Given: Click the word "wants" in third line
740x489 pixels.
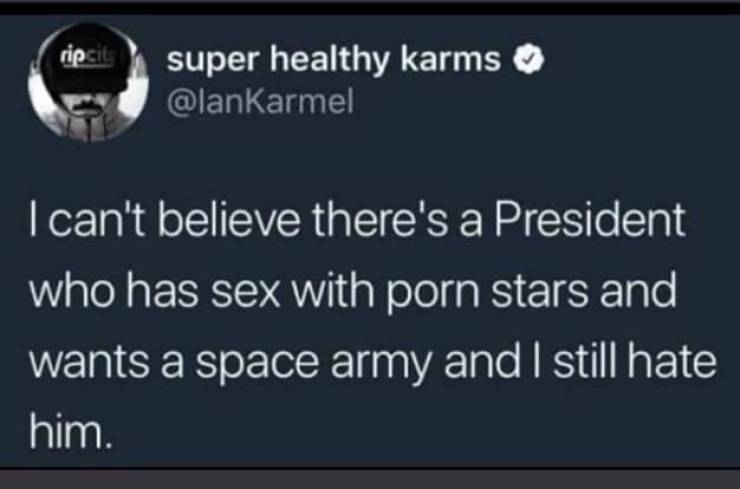Looking at the screenshot, I should (82, 362).
